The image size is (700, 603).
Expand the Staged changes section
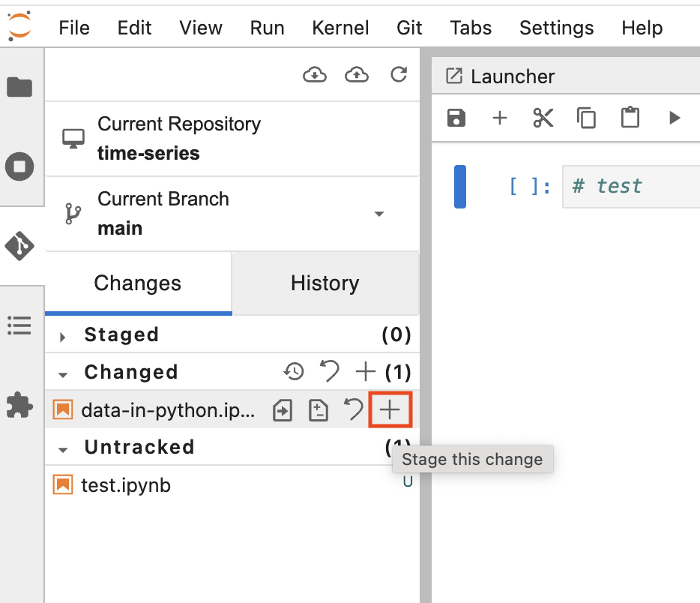tap(63, 334)
